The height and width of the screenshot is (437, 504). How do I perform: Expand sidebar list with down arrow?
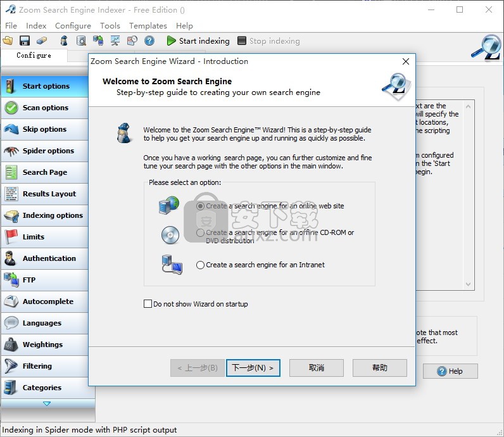tap(47, 403)
